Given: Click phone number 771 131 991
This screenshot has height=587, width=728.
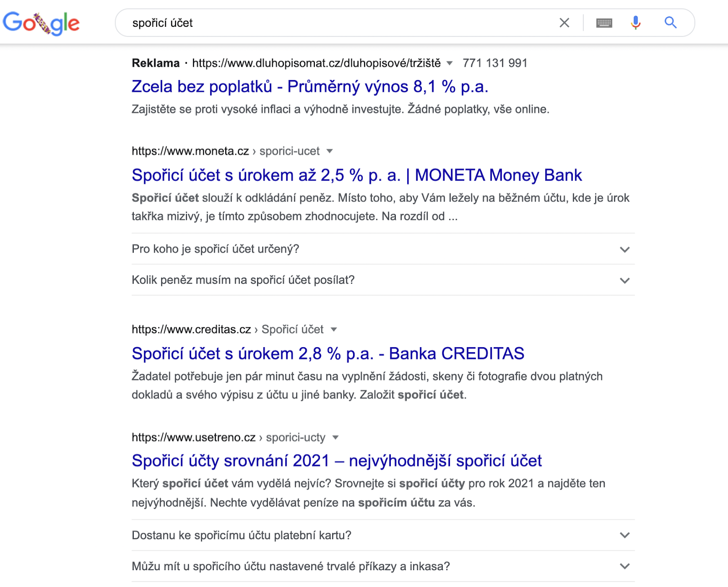Looking at the screenshot, I should (495, 63).
